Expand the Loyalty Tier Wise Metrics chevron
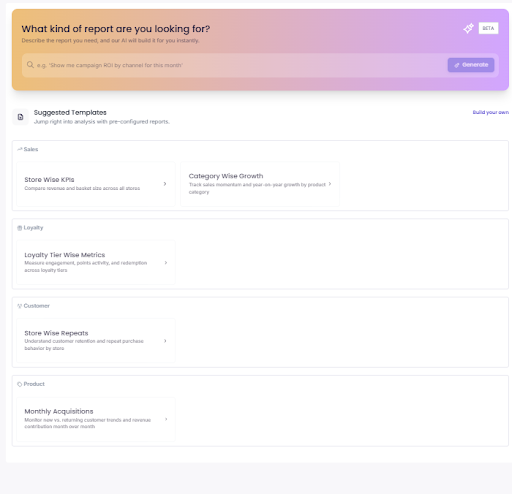512x494 pixels. click(166, 263)
